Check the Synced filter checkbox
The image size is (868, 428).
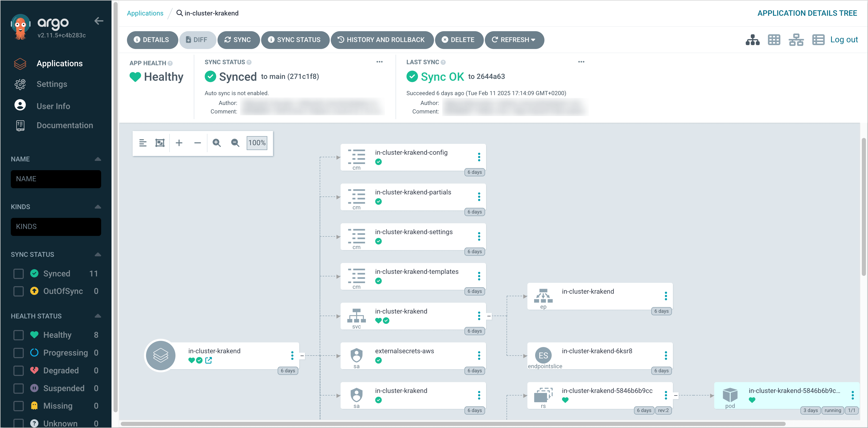19,274
